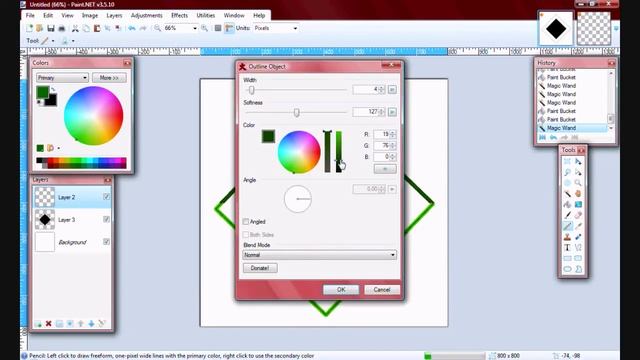Select the Rectangle Select tool in Tools panel

pos(567,161)
